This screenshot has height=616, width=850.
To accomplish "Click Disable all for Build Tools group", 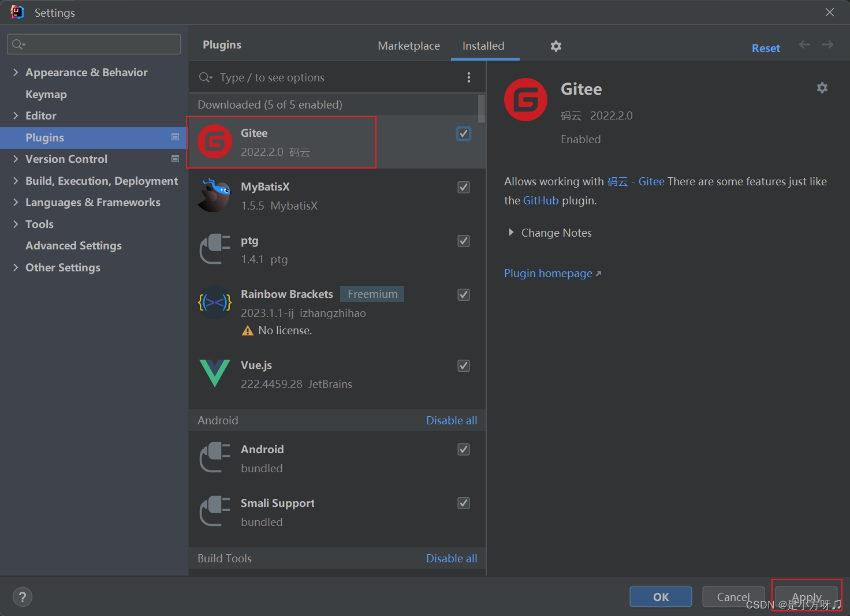I will (x=452, y=558).
